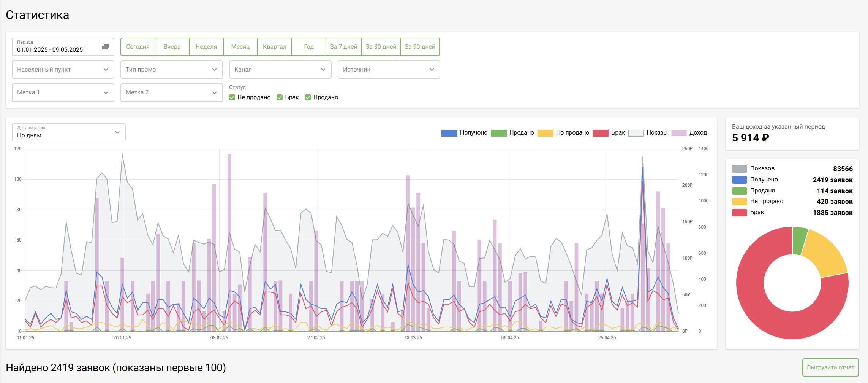This screenshot has width=868, height=383.
Task: Open the Источник dropdown
Action: [x=389, y=70]
